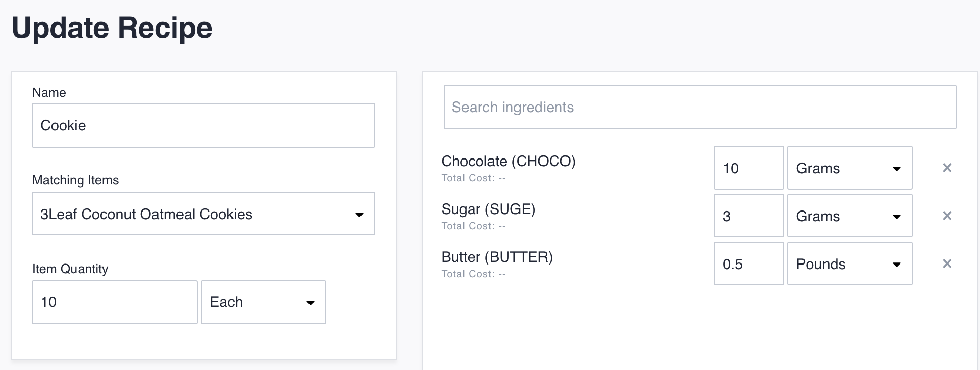980x370 pixels.
Task: Edit the Butter quantity field
Action: click(x=748, y=263)
